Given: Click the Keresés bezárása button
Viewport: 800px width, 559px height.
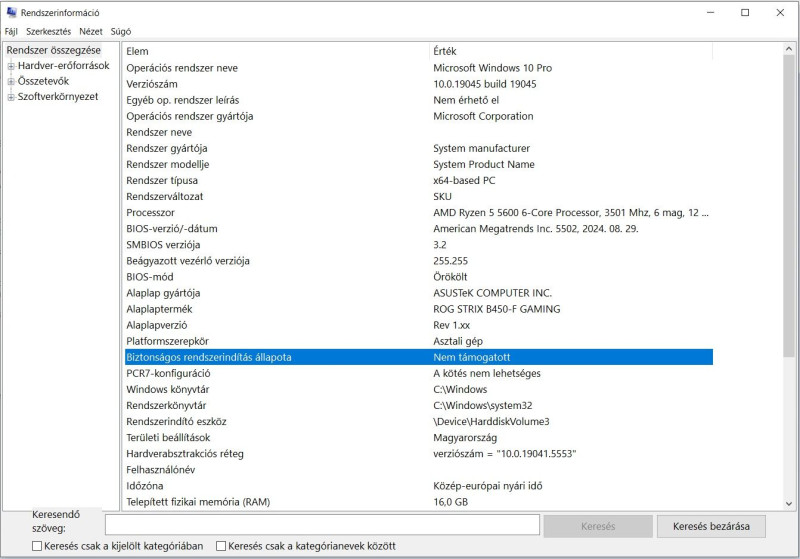Looking at the screenshot, I should coord(711,526).
